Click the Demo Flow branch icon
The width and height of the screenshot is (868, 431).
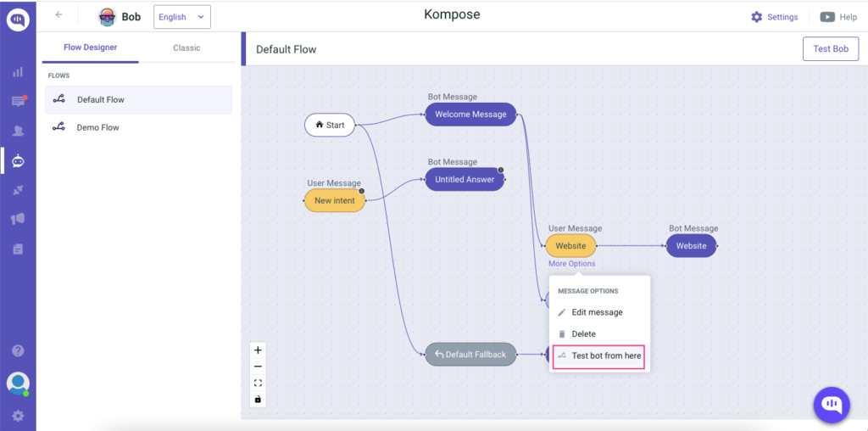click(x=58, y=127)
